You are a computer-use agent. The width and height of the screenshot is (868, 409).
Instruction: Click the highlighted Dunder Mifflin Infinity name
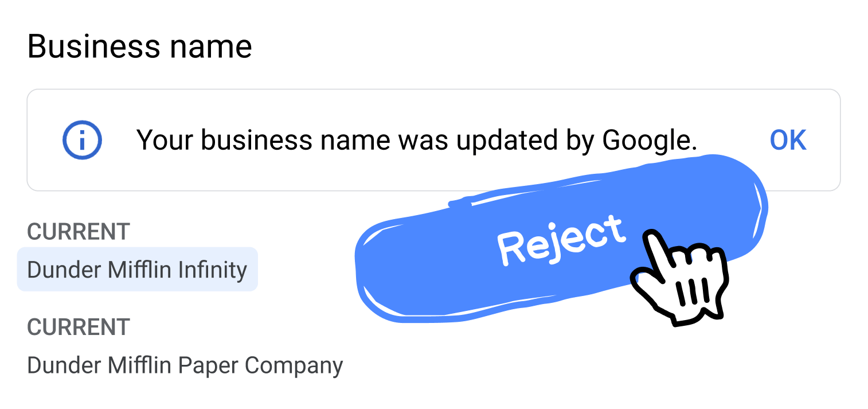pos(137,270)
